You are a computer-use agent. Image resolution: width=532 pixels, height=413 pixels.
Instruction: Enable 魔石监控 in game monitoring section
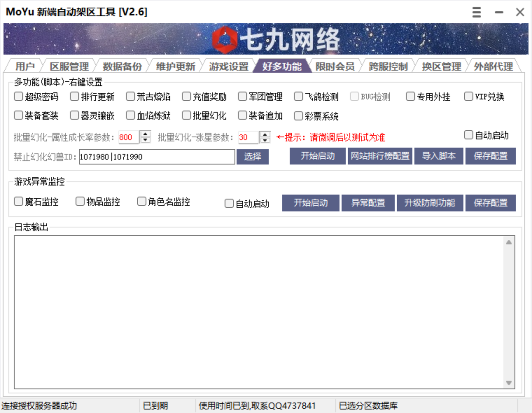pyautogui.click(x=18, y=201)
